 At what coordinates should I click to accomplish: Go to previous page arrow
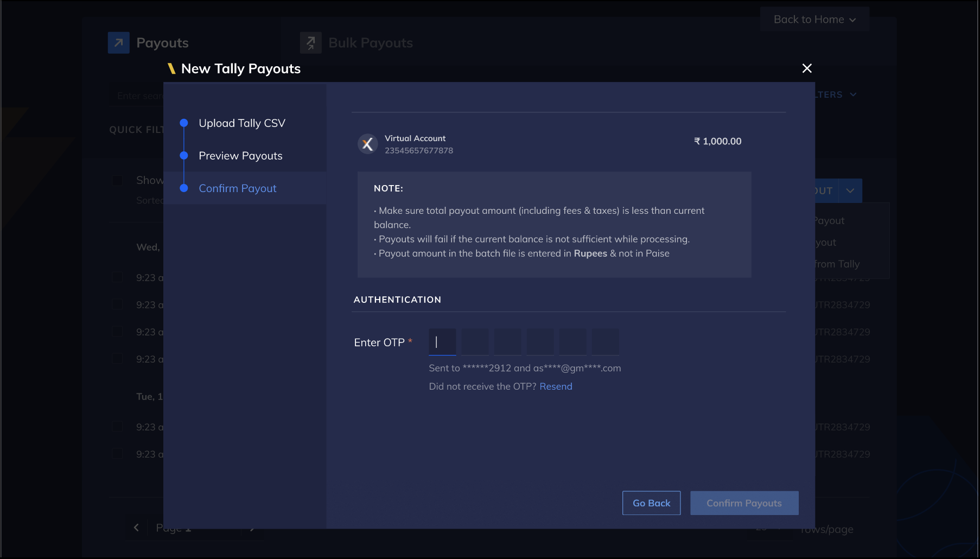click(136, 528)
